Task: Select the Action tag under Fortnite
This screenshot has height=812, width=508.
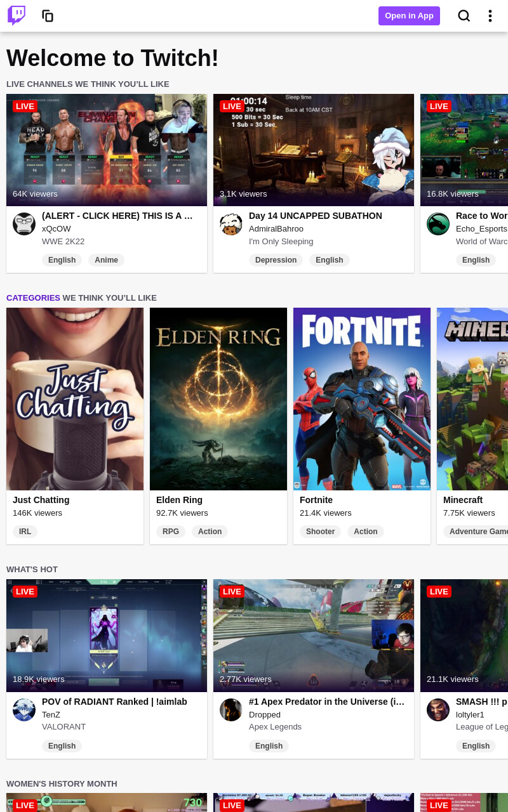Action: [x=365, y=532]
